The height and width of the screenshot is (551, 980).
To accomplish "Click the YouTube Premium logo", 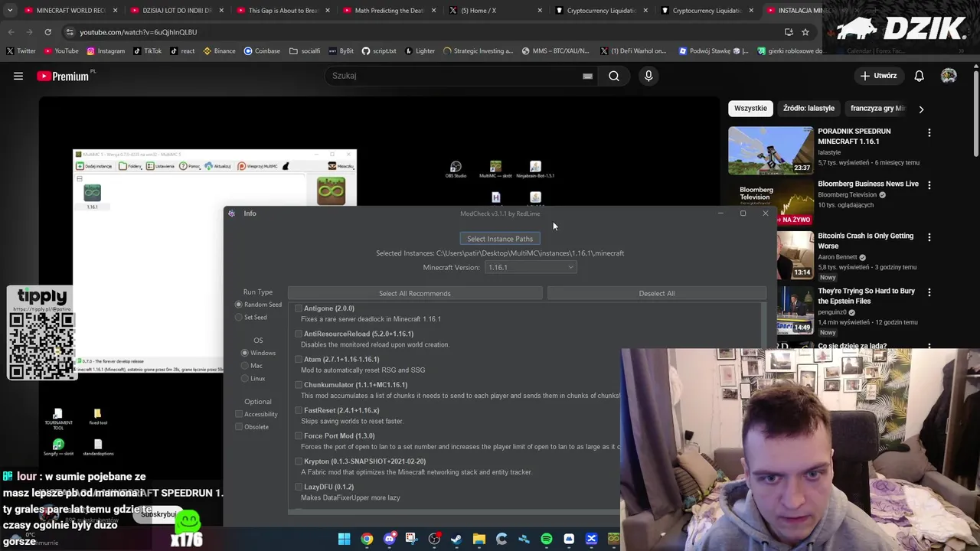I will (63, 76).
